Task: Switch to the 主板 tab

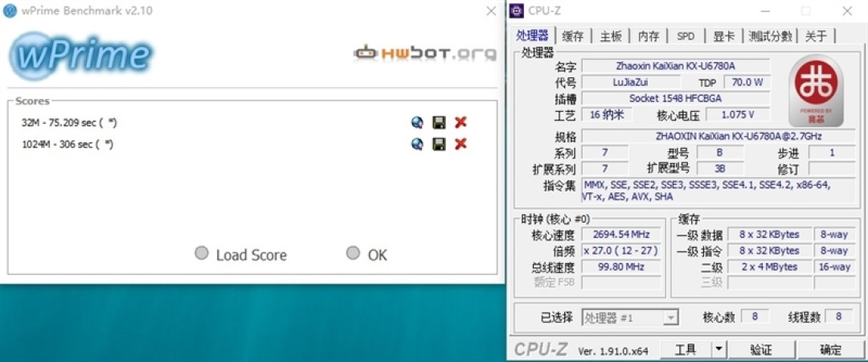Action: (x=611, y=36)
